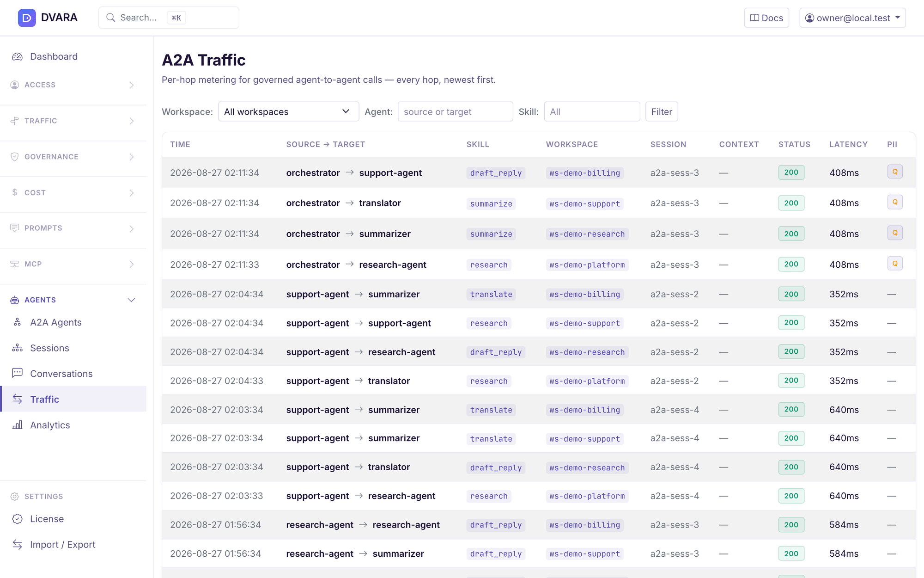Screen dimensions: 924x578
Task: Collapse the AGENTS sidebar section
Action: tap(73, 300)
